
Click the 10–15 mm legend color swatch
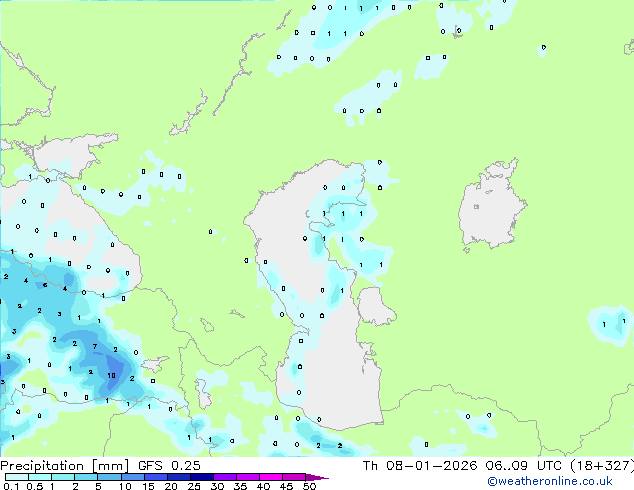pos(132,477)
